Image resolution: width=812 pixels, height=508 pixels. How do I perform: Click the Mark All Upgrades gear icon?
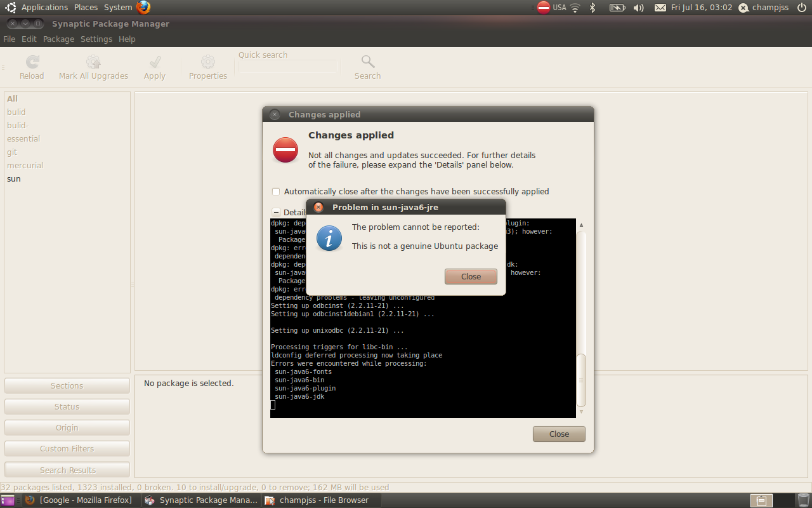(93, 62)
